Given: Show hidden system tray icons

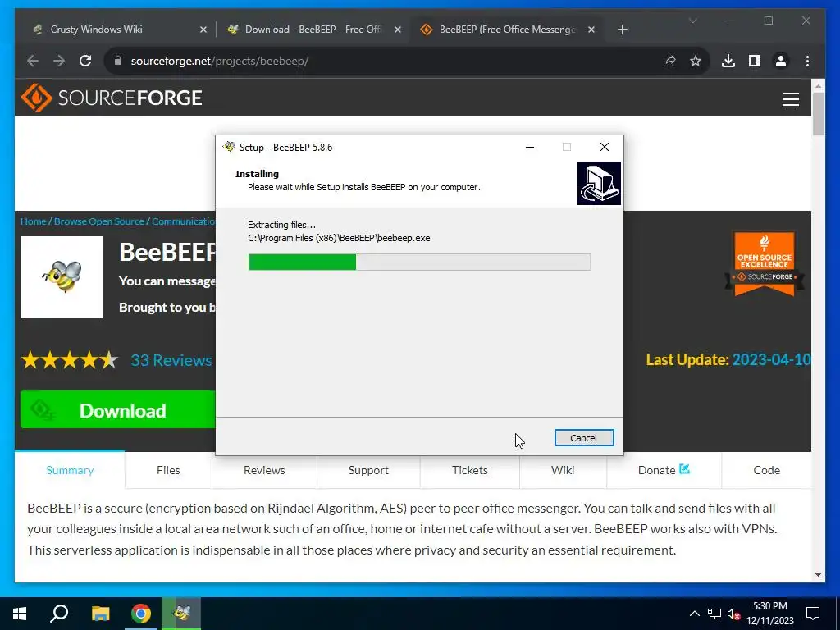Looking at the screenshot, I should [694, 614].
